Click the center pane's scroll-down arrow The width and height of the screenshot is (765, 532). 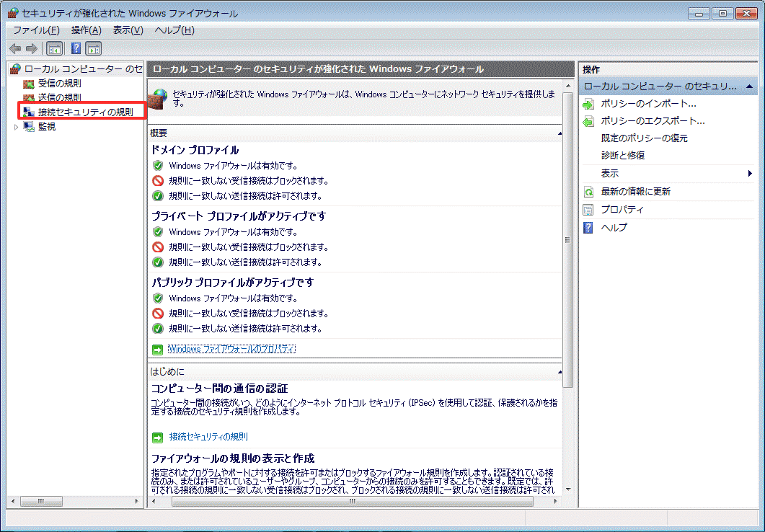(x=567, y=489)
